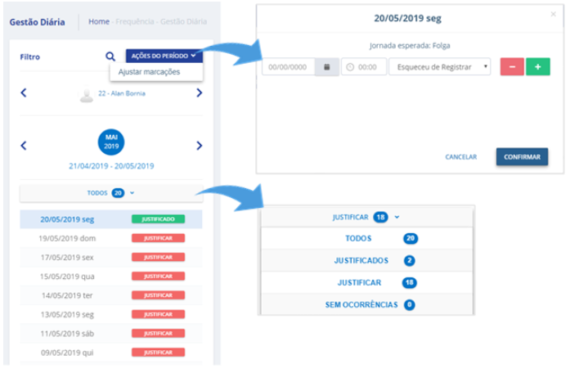
Task: Choose JUSTIFICADOS 2 filter option
Action: click(366, 261)
